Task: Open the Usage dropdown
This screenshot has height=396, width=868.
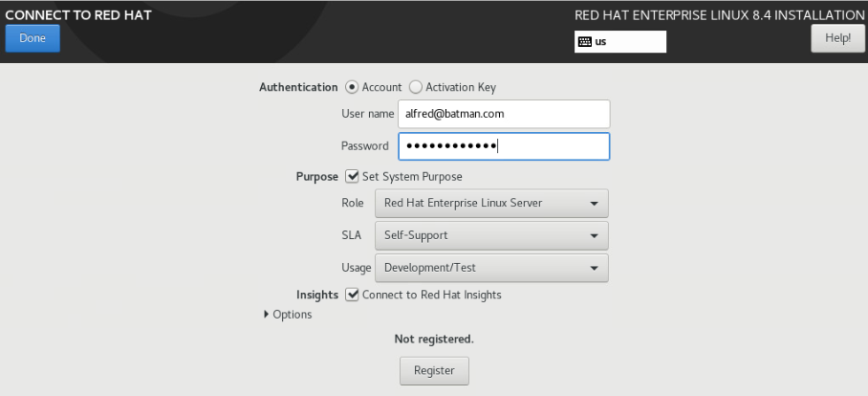Action: [x=491, y=268]
